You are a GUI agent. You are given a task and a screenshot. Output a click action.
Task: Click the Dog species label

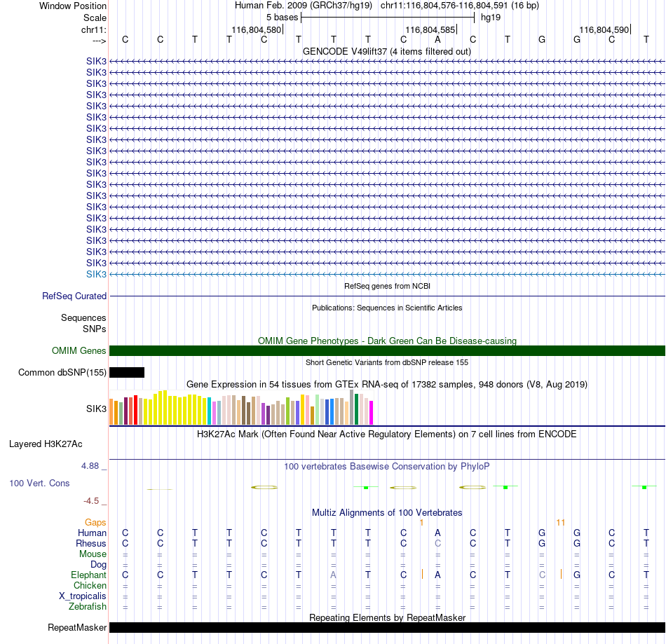(x=98, y=565)
